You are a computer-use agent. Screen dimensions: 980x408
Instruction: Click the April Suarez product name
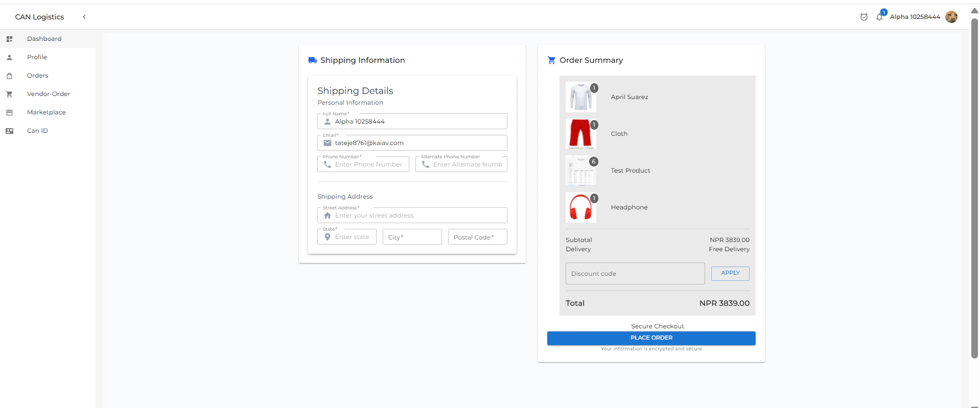[629, 97]
